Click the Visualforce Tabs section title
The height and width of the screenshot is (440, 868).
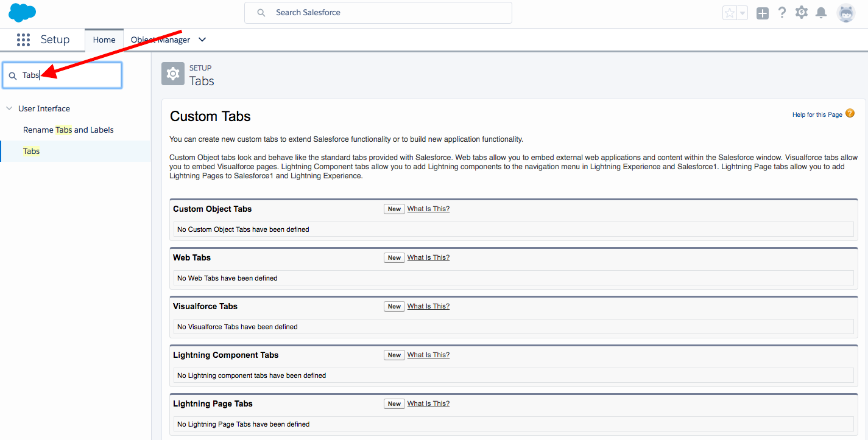coord(205,306)
